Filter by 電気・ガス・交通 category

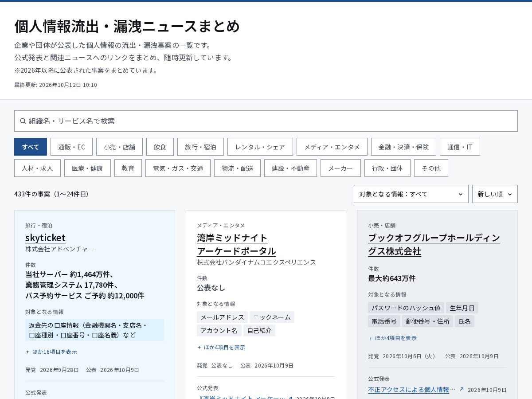tap(178, 168)
